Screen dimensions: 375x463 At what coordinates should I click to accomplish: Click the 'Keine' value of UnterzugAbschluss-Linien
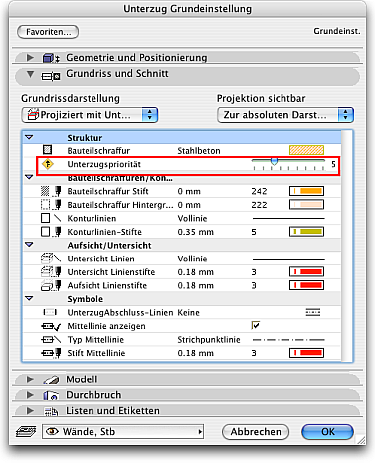pyautogui.click(x=188, y=313)
